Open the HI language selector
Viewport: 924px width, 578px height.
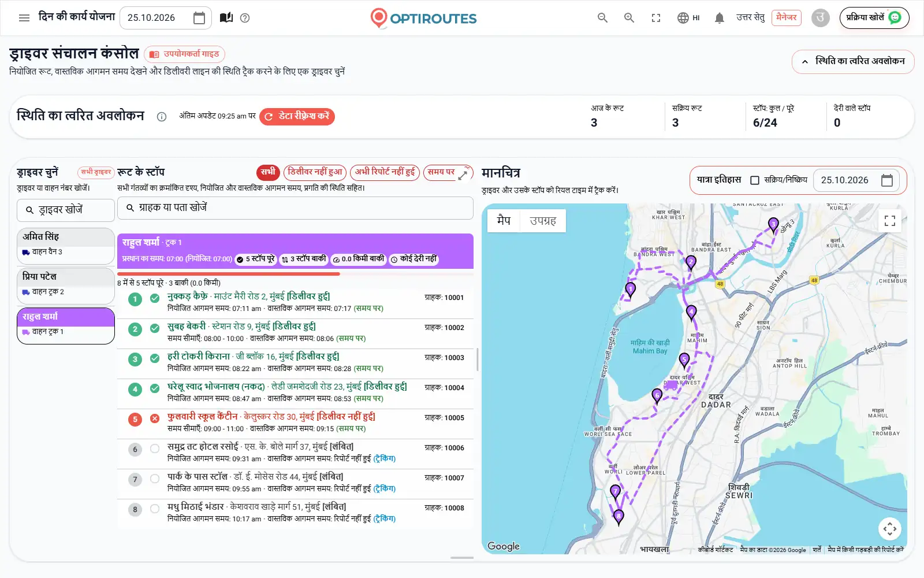pos(688,18)
